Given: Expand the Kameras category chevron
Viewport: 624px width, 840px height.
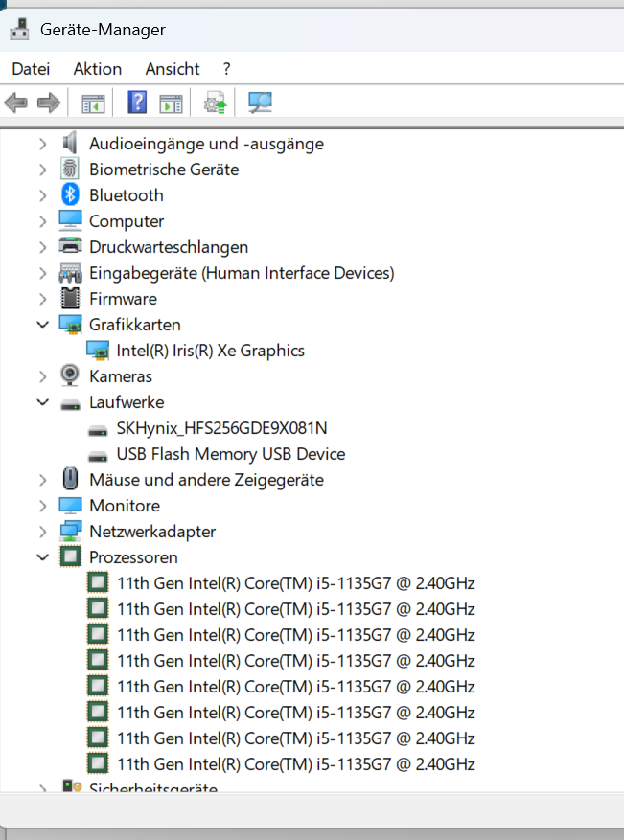Looking at the screenshot, I should (x=43, y=376).
